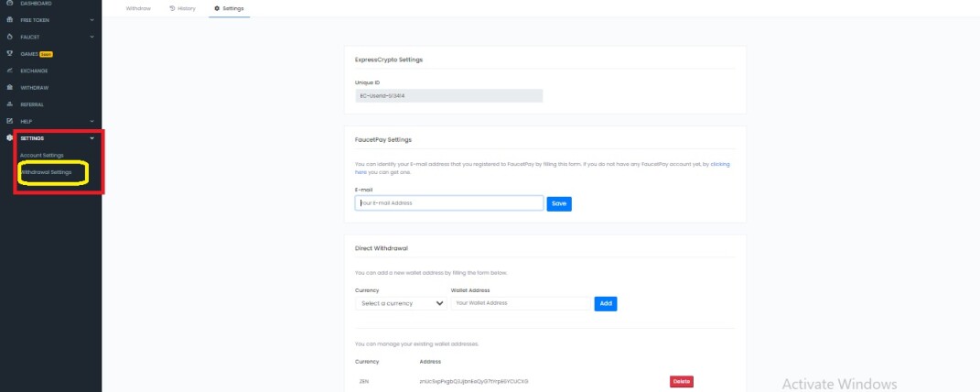Click the ExpressCrypto Unique ID field
This screenshot has height=392, width=980.
coord(448,95)
